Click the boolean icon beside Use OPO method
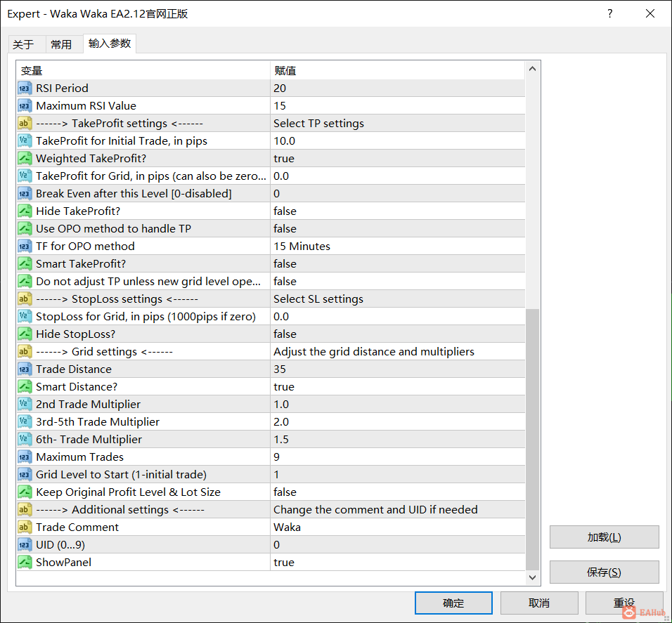 coord(25,229)
